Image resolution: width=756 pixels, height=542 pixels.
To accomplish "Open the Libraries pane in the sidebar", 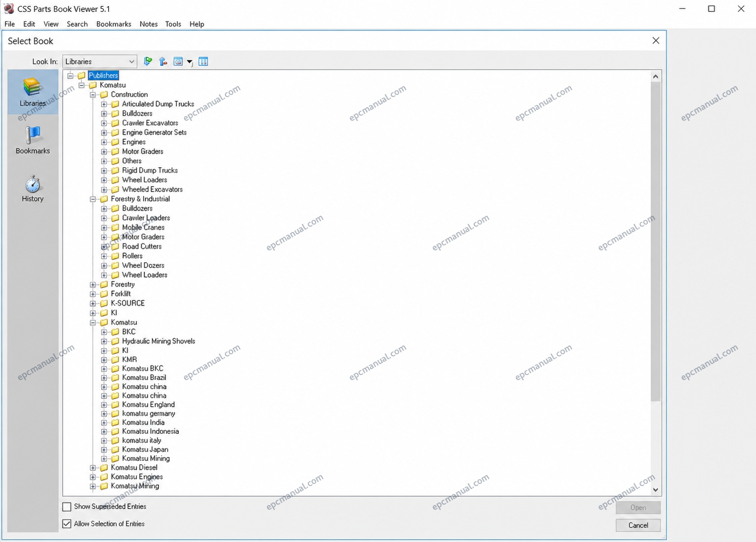I will coord(32,92).
